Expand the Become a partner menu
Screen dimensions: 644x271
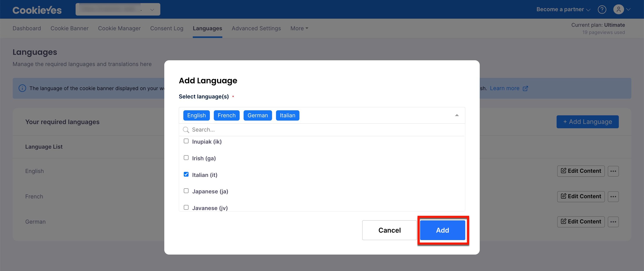[563, 9]
